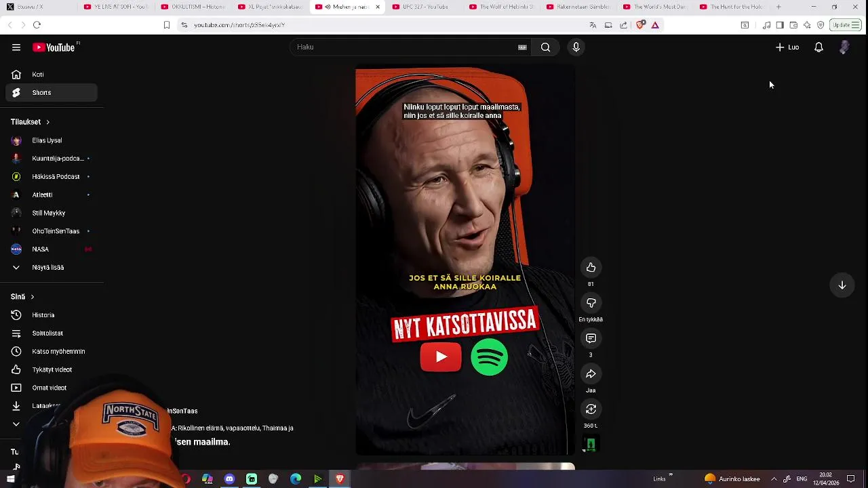Screen dimensions: 868x488
Task: Open NASA channel subscription
Action: (x=52, y=249)
